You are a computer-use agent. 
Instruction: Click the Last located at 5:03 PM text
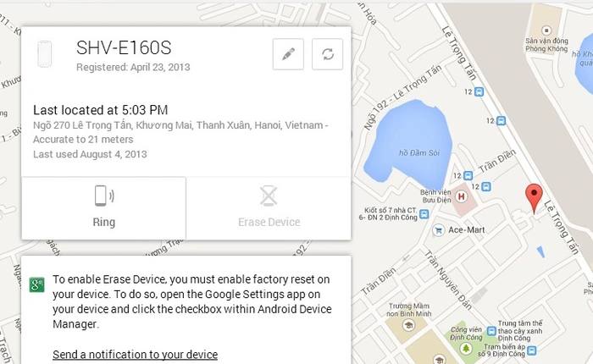pos(100,109)
